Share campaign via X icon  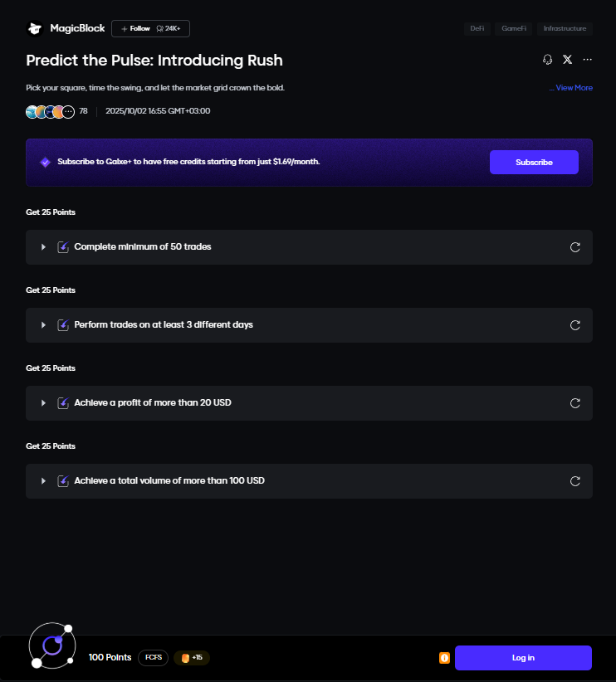pos(568,60)
